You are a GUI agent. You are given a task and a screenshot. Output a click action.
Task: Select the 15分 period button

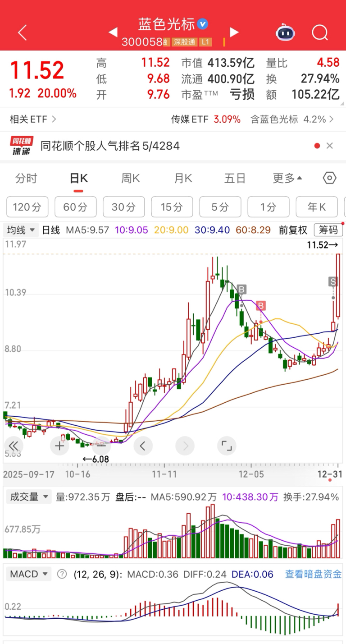coord(172,207)
